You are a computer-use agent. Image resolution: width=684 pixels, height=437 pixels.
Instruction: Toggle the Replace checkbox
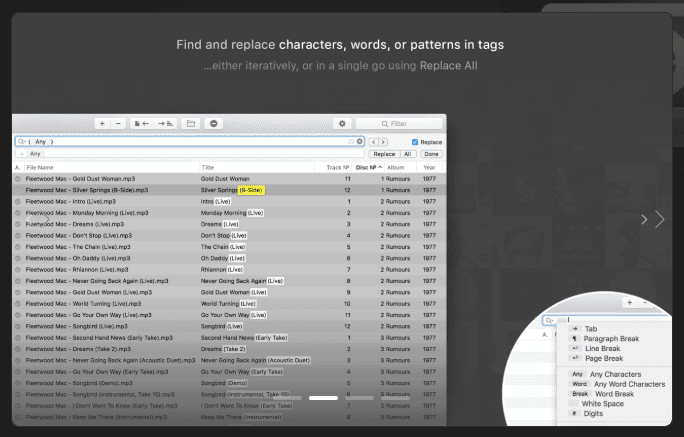pyautogui.click(x=415, y=142)
